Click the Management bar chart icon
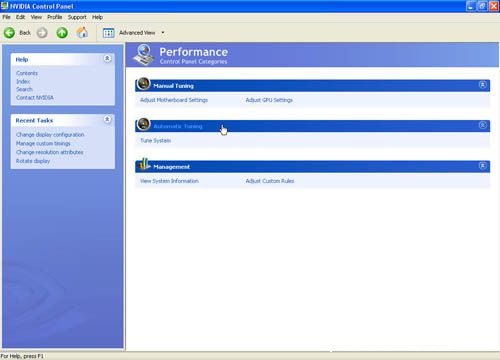Viewport: 500px width, 360px height. point(144,164)
